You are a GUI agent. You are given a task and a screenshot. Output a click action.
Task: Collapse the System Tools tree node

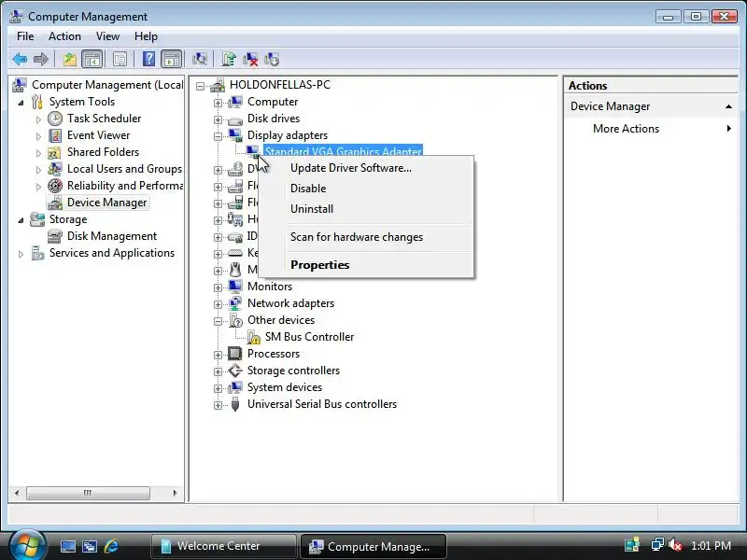(x=21, y=103)
